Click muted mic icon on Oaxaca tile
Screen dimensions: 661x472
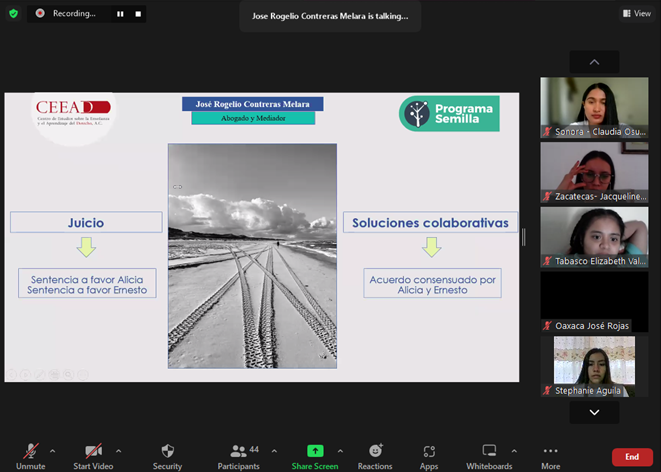click(548, 326)
